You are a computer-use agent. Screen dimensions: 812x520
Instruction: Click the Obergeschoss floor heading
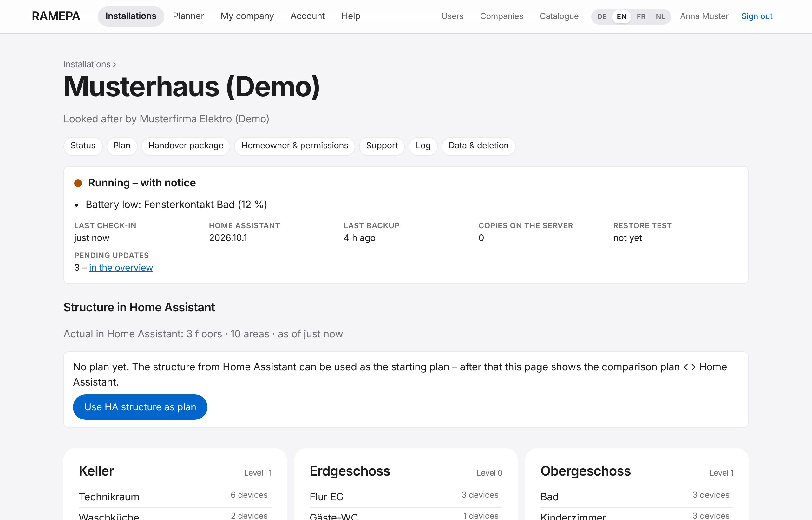pos(585,471)
